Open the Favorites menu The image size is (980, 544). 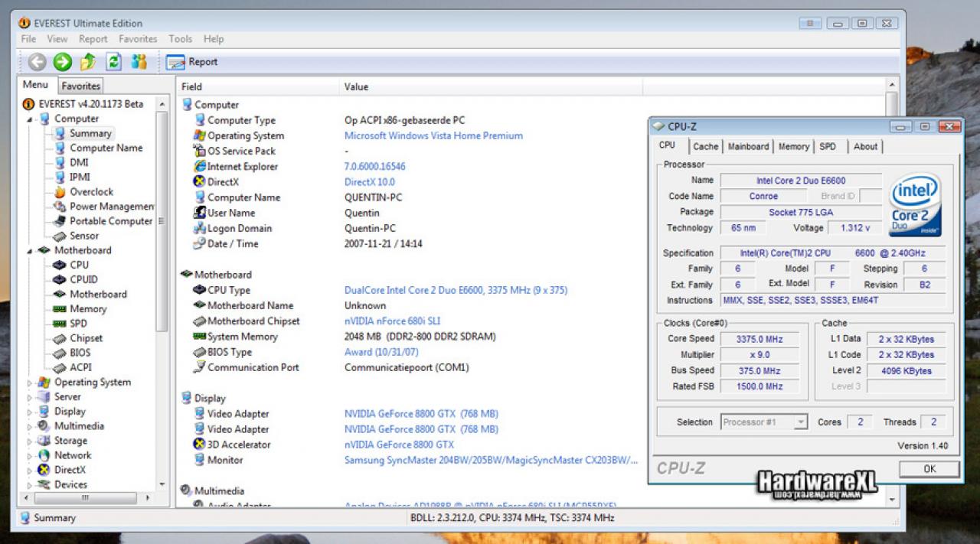138,39
